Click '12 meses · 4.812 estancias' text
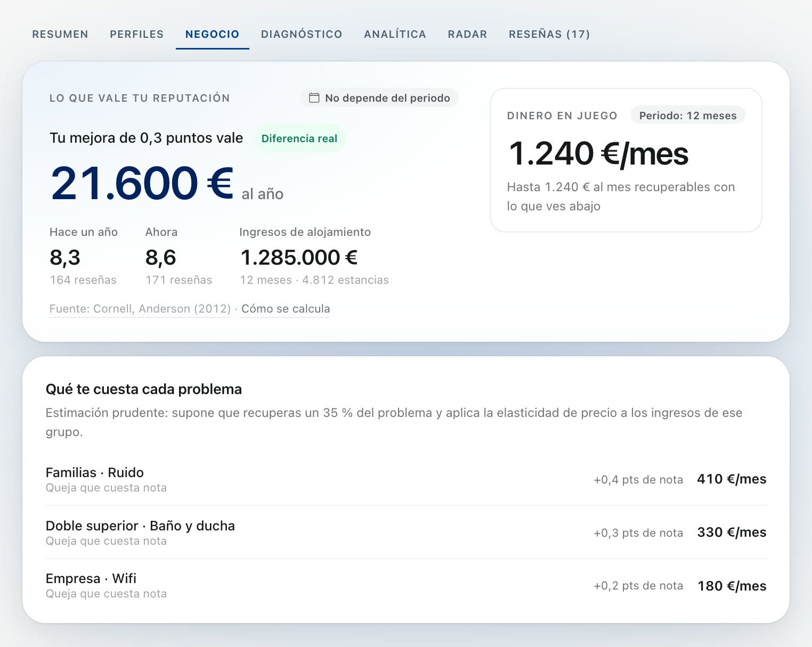 tap(314, 280)
